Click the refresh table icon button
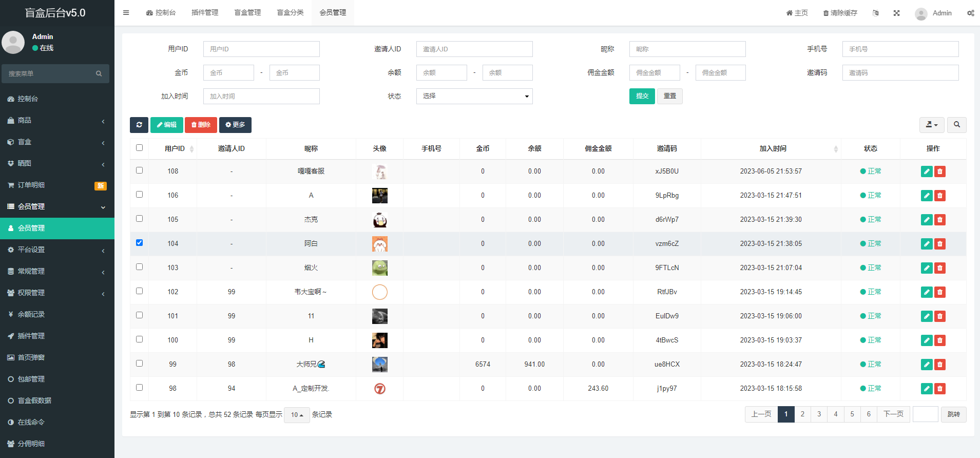Screen dimensions: 980x458 139,125
